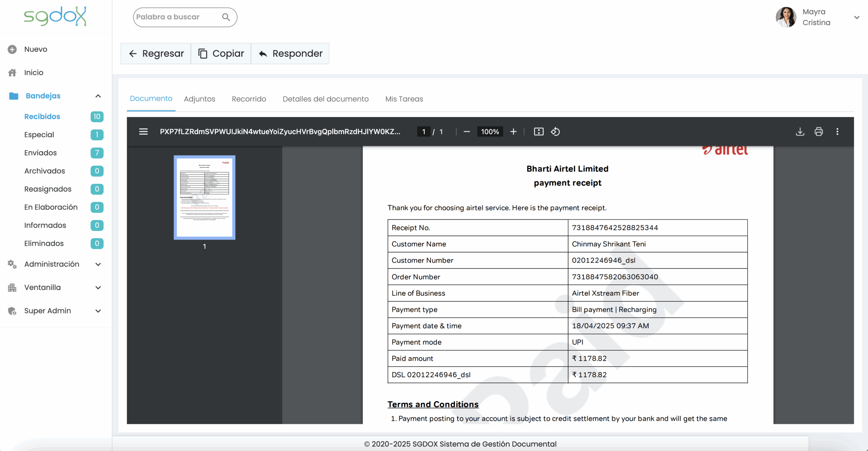Click the Super Admin shield icon
This screenshot has height=451, width=868.
tap(12, 311)
